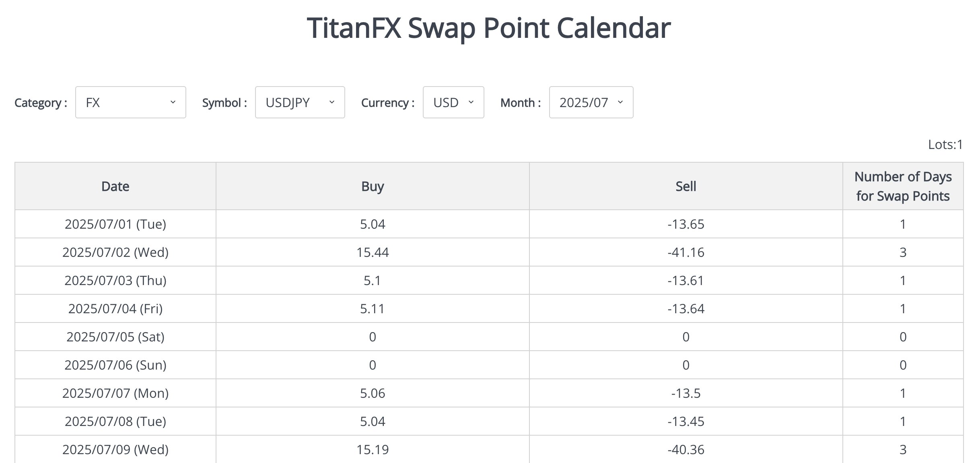This screenshot has width=980, height=463.
Task: Open the Category dropdown showing FX
Action: [130, 102]
